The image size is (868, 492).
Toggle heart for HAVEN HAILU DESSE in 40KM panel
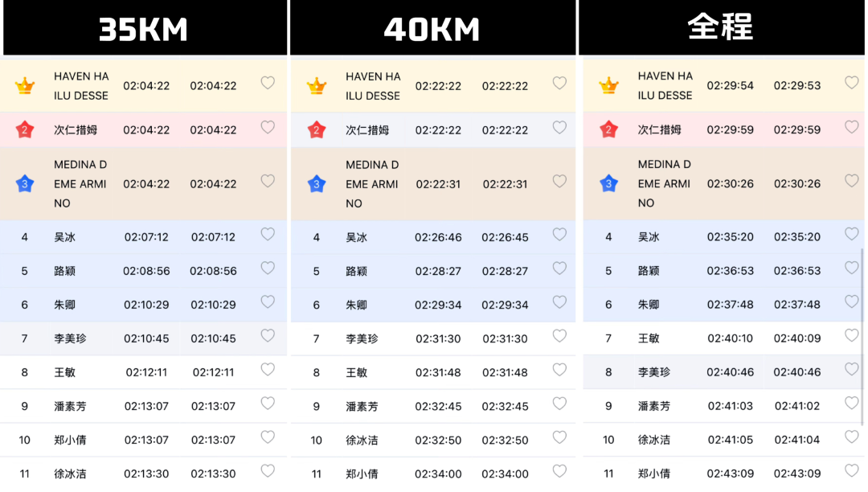pyautogui.click(x=559, y=83)
